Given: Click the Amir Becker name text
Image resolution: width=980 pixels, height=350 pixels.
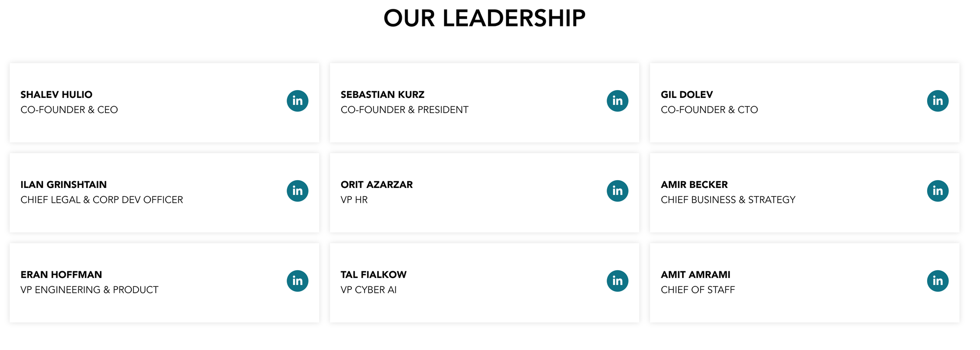Looking at the screenshot, I should (694, 185).
